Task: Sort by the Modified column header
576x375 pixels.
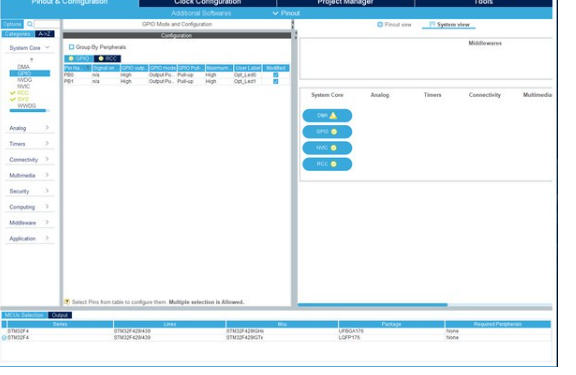Action: (x=276, y=68)
